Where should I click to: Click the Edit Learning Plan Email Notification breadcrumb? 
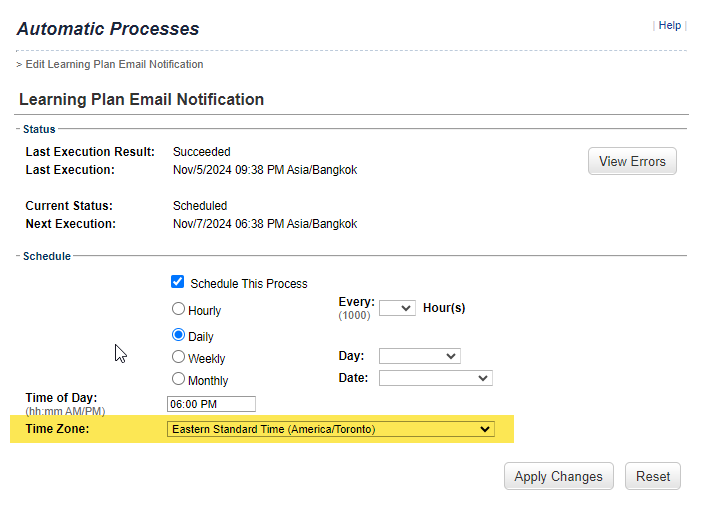(x=114, y=64)
